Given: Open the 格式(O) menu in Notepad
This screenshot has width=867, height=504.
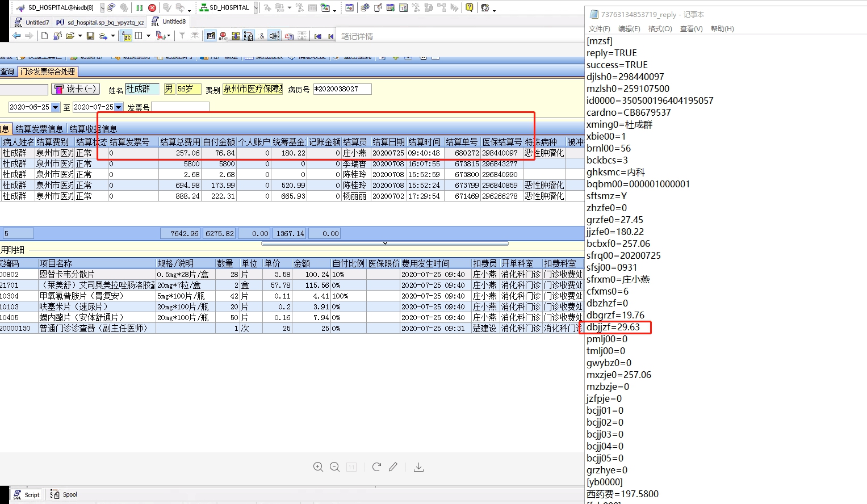Looking at the screenshot, I should point(660,29).
